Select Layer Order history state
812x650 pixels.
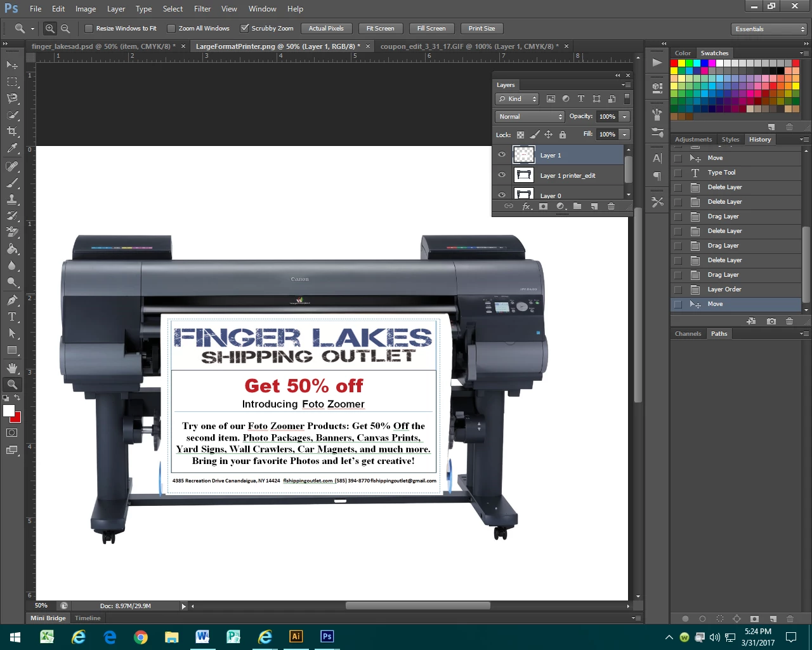(736, 289)
